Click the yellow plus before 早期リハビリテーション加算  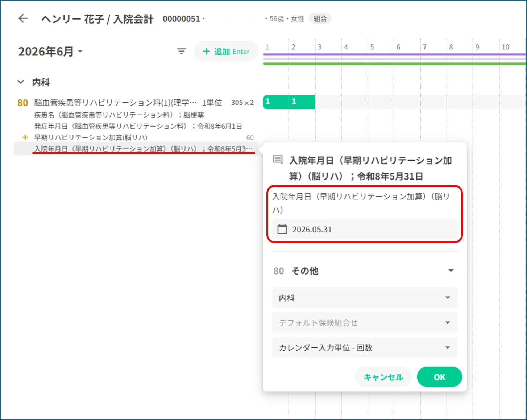pyautogui.click(x=25, y=137)
